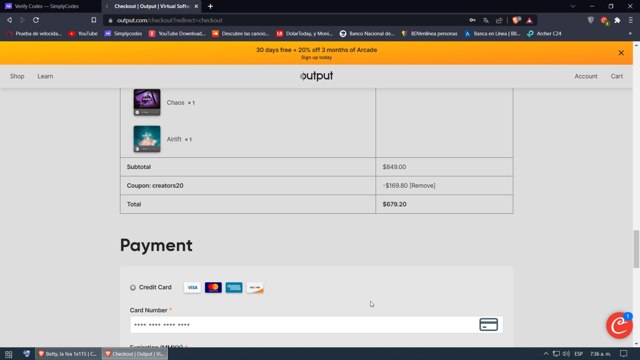Open the saved passwords key icon
The height and width of the screenshot is (360, 640).
pyautogui.click(x=472, y=20)
